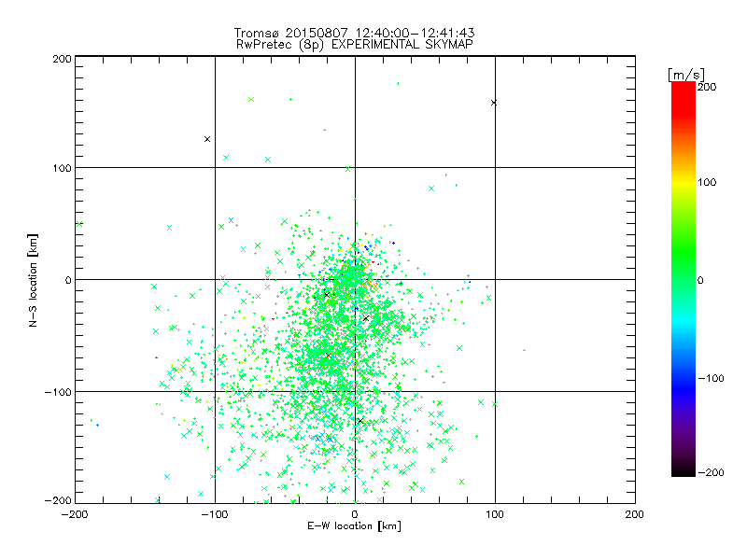Screen dimensions: 747x560
Task: Click the N-S axis "-100" tick label
Action: [58, 392]
